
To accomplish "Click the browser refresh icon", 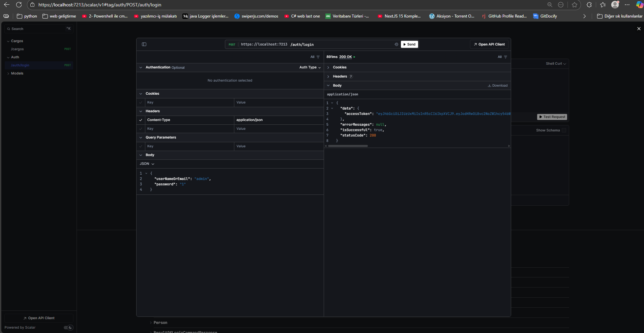I will (x=19, y=5).
